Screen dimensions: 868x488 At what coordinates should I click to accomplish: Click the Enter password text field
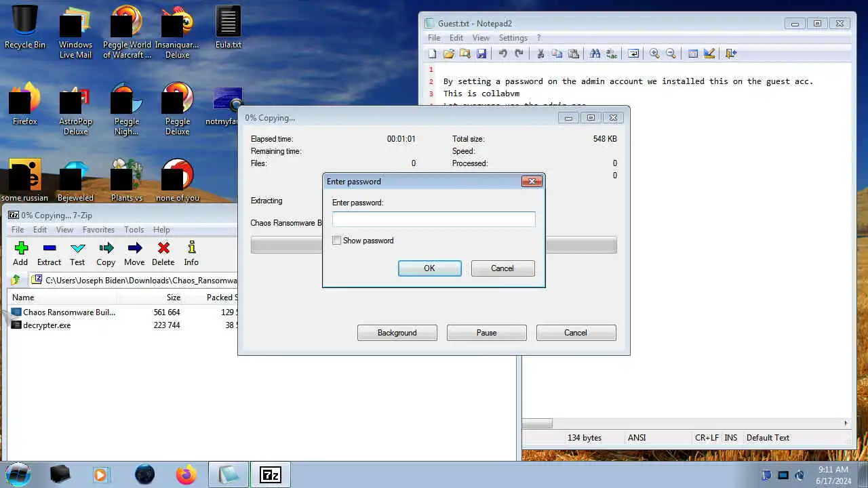433,219
